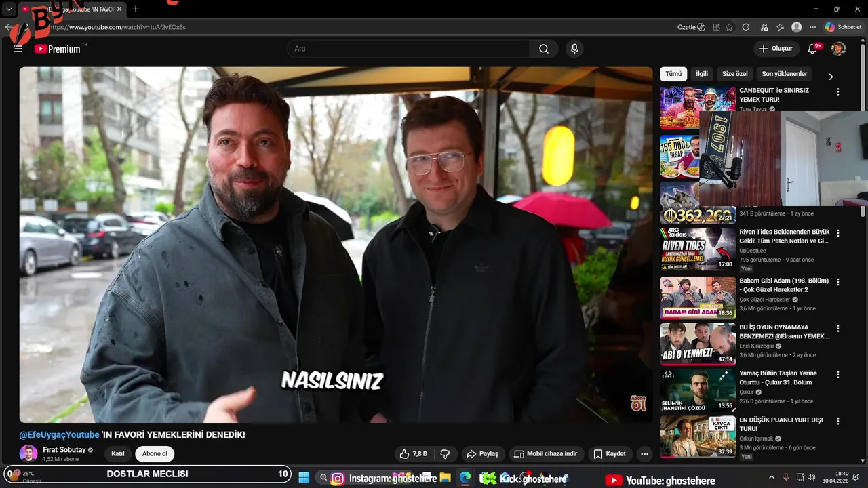Dislike the video
Image resolution: width=868 pixels, height=488 pixels.
click(x=446, y=453)
